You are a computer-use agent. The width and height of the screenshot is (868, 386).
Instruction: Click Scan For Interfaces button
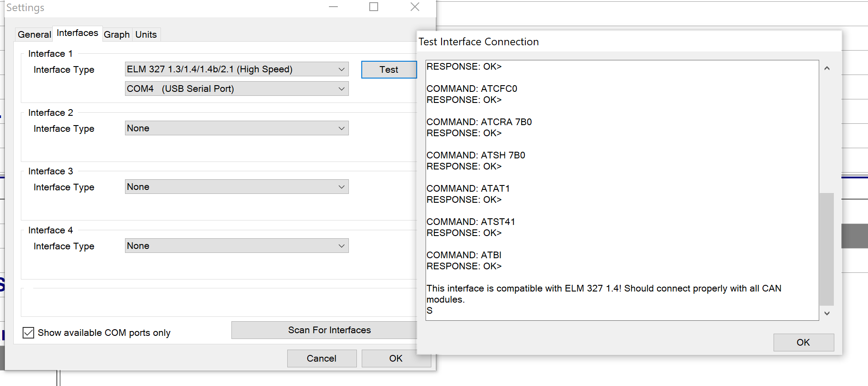tap(324, 330)
